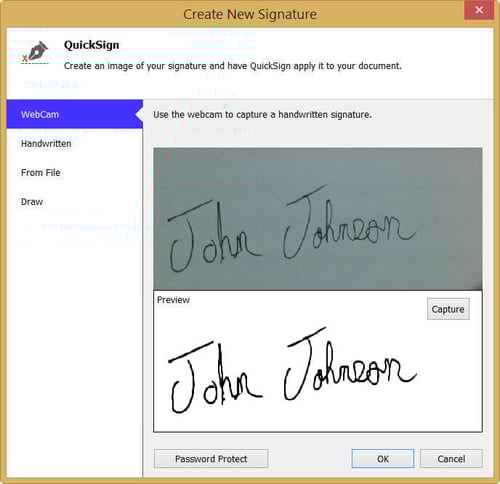
Task: Switch to the Handwritten option
Action: [46, 144]
